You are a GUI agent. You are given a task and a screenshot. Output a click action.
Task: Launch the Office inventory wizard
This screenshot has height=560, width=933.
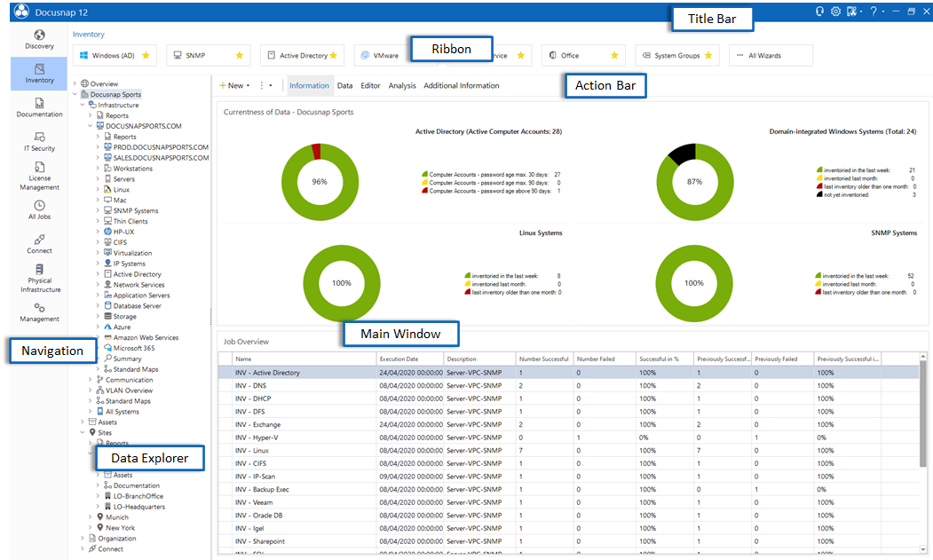point(583,55)
